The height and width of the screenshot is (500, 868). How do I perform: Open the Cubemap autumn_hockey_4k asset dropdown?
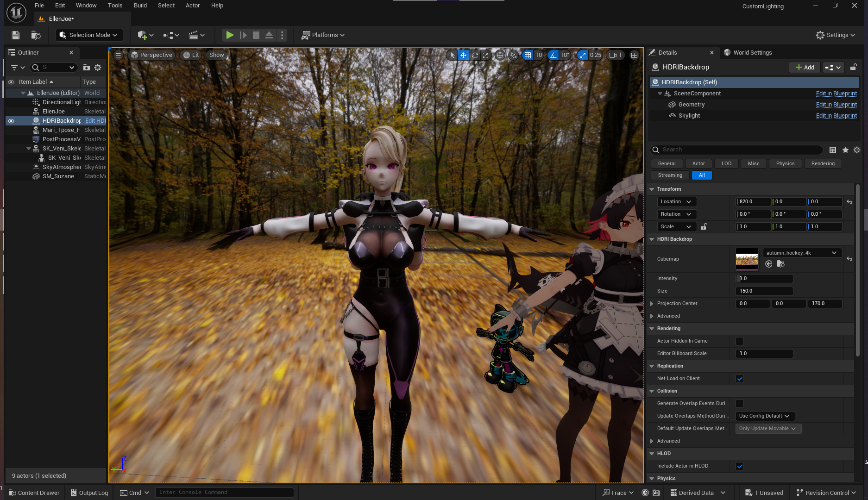(x=802, y=253)
